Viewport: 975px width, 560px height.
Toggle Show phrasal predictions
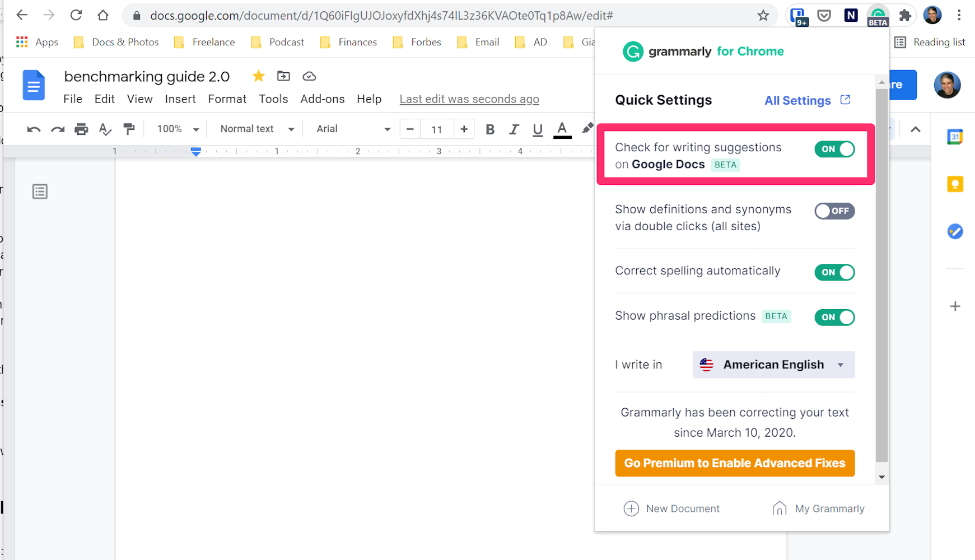tap(834, 317)
